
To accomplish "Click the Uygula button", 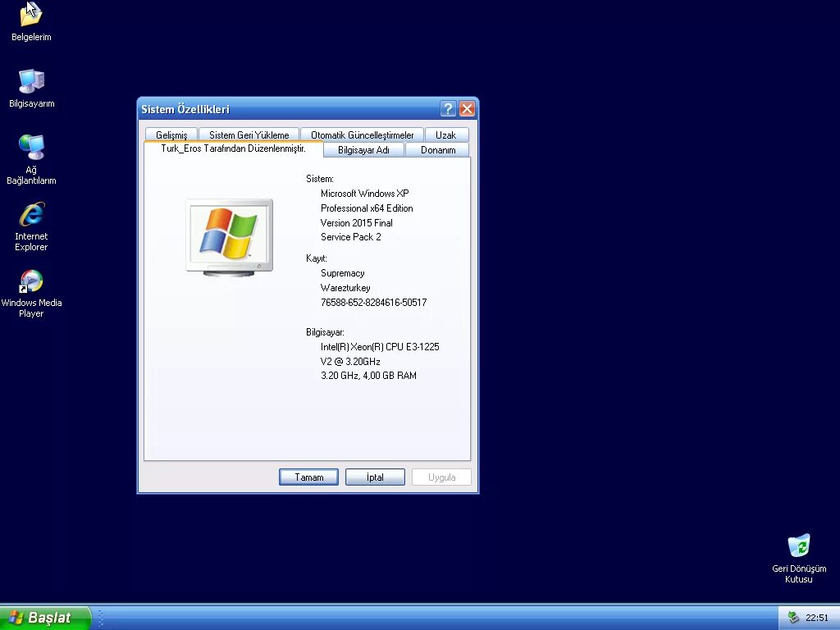I will [x=441, y=477].
